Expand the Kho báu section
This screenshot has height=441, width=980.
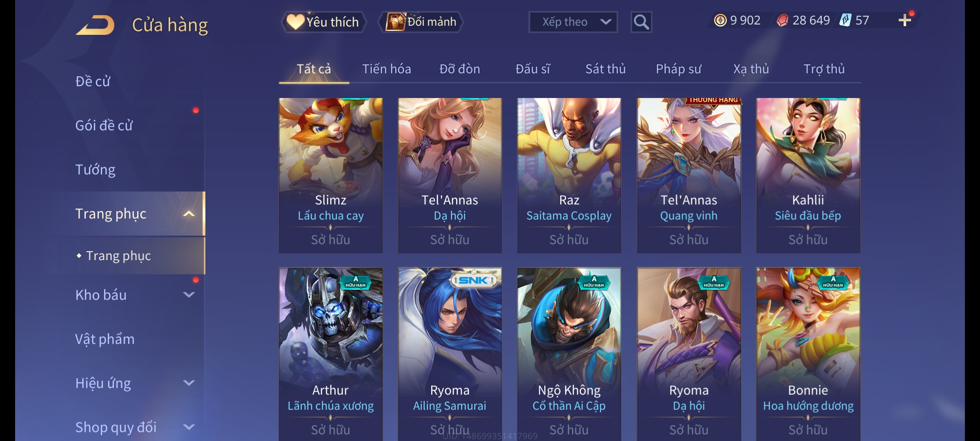(189, 295)
